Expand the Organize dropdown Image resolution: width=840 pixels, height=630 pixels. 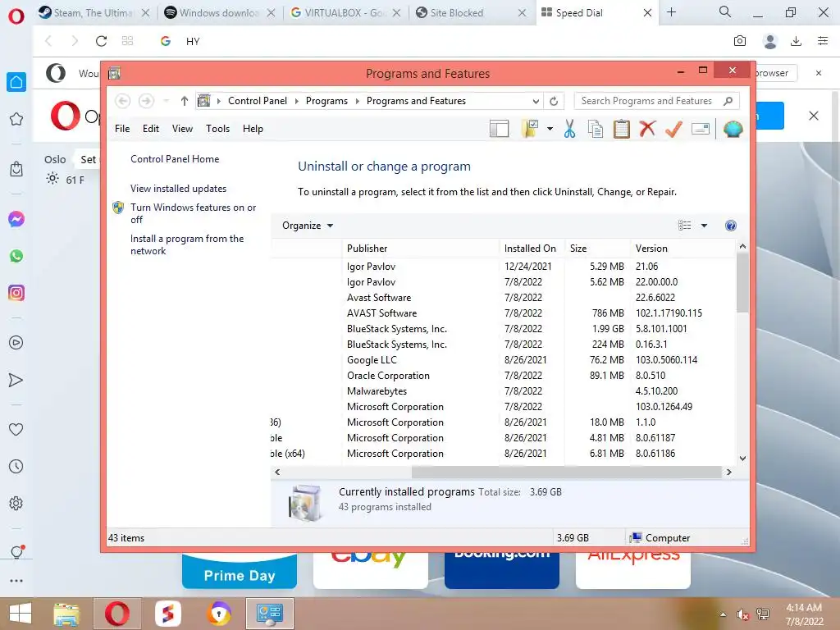[308, 226]
